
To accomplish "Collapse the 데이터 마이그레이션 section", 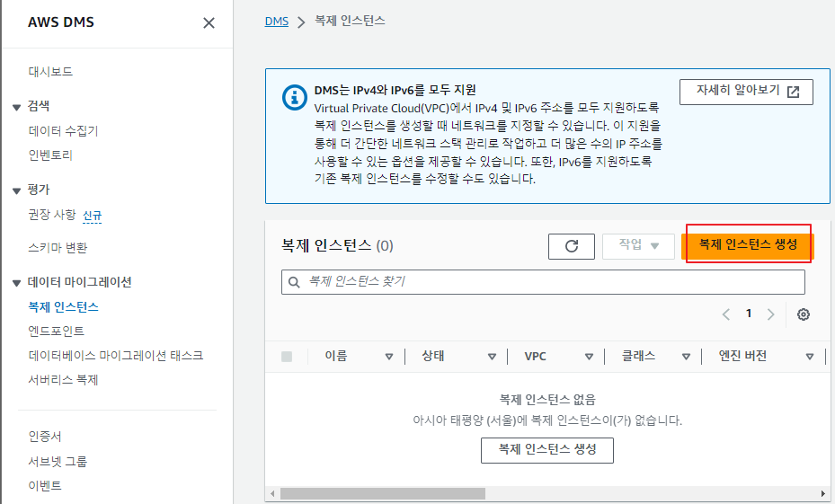I will click(x=16, y=283).
